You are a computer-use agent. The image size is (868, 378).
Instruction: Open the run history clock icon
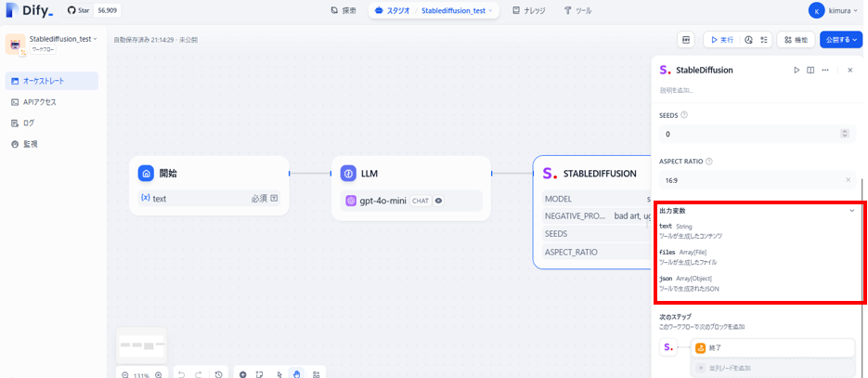748,40
